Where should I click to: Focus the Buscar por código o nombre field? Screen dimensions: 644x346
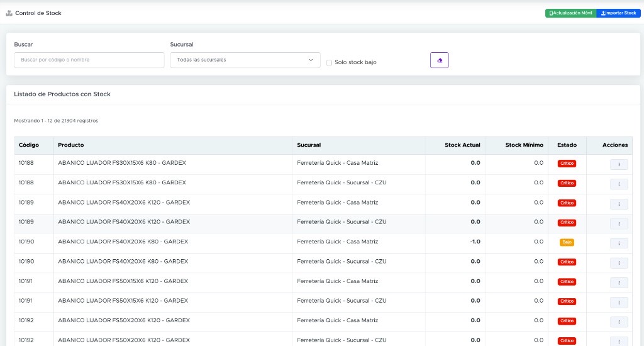pos(89,60)
